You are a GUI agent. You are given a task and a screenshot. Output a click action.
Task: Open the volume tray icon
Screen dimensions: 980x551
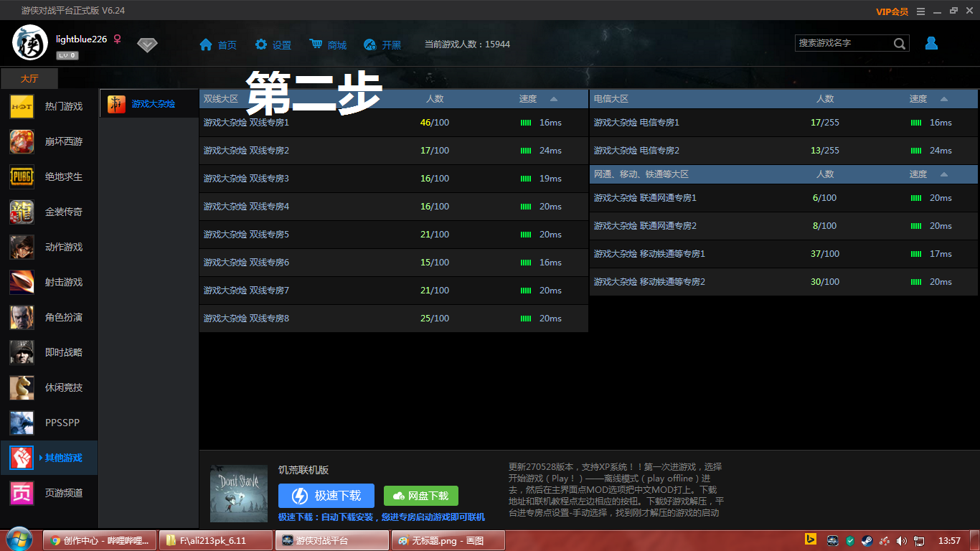pyautogui.click(x=902, y=540)
